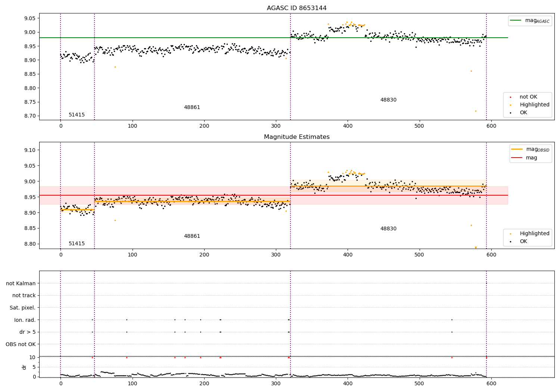Image resolution: width=560 pixels, height=392 pixels.
Task: Click 'Highlighted' in the Magnitude Estimates legend
Action: [x=534, y=234]
